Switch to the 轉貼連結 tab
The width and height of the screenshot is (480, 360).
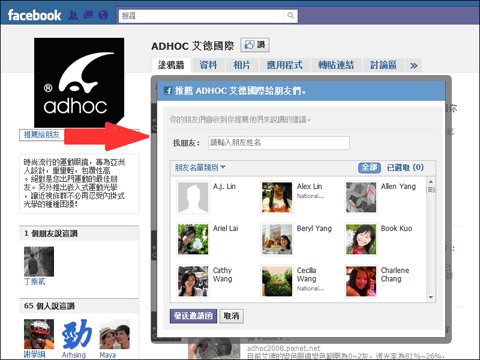[336, 65]
